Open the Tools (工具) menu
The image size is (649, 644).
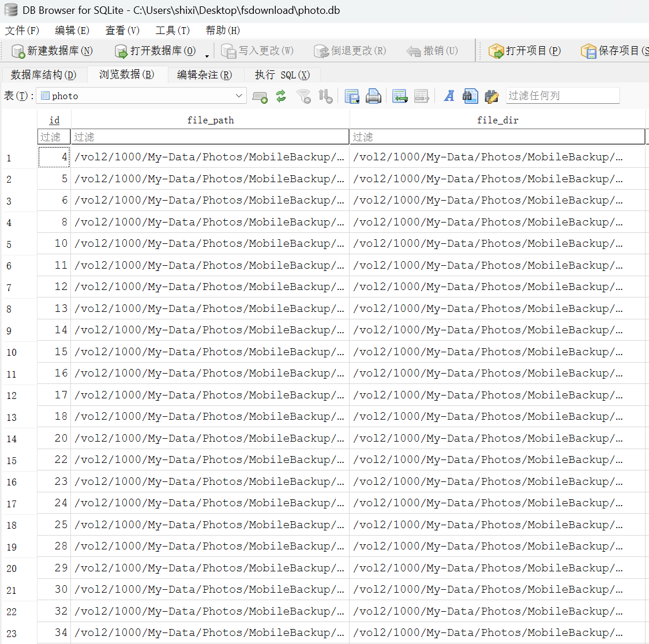[172, 31]
